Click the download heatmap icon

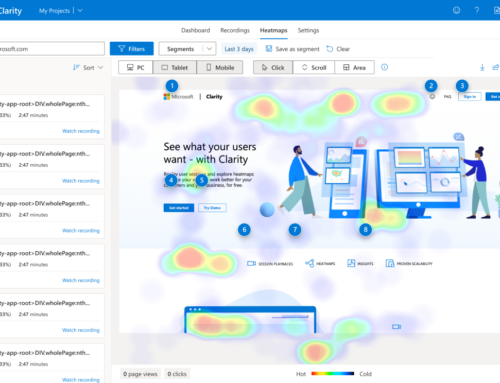point(482,67)
